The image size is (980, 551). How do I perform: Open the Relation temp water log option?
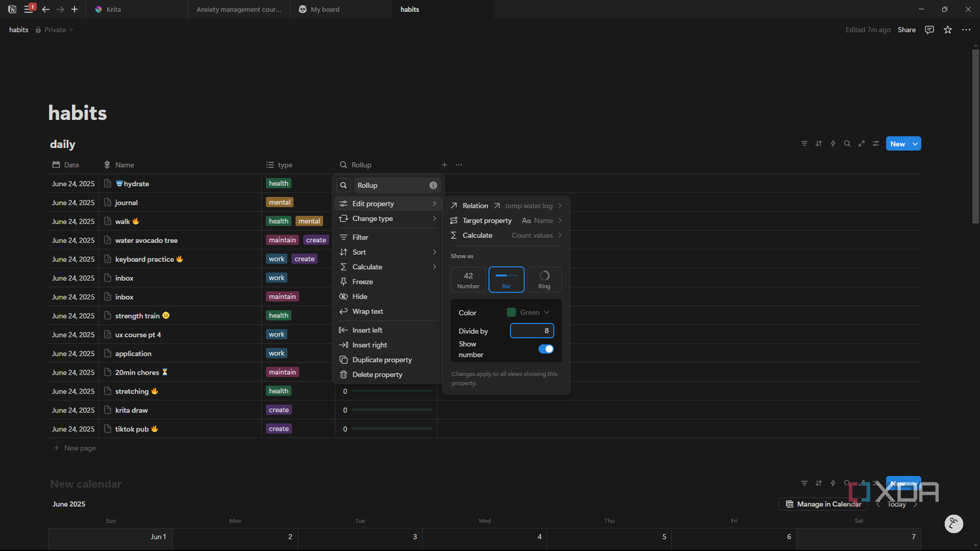click(x=506, y=206)
